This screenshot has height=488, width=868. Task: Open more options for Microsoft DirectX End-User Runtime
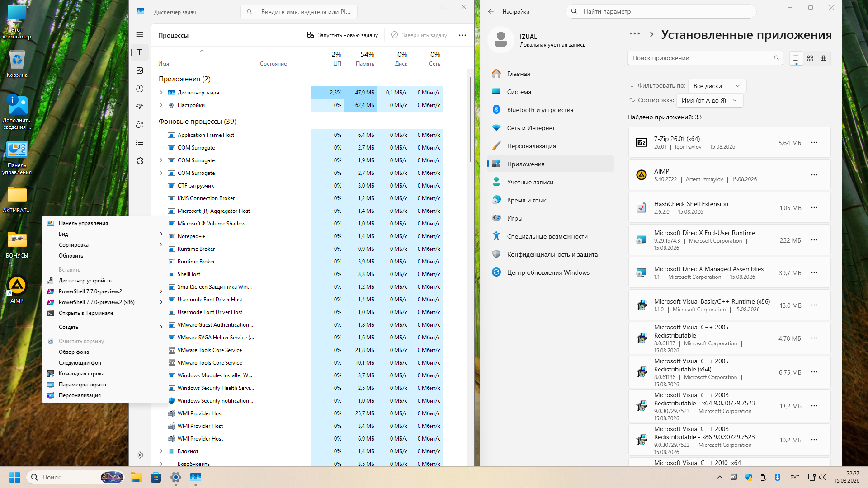pyautogui.click(x=814, y=240)
